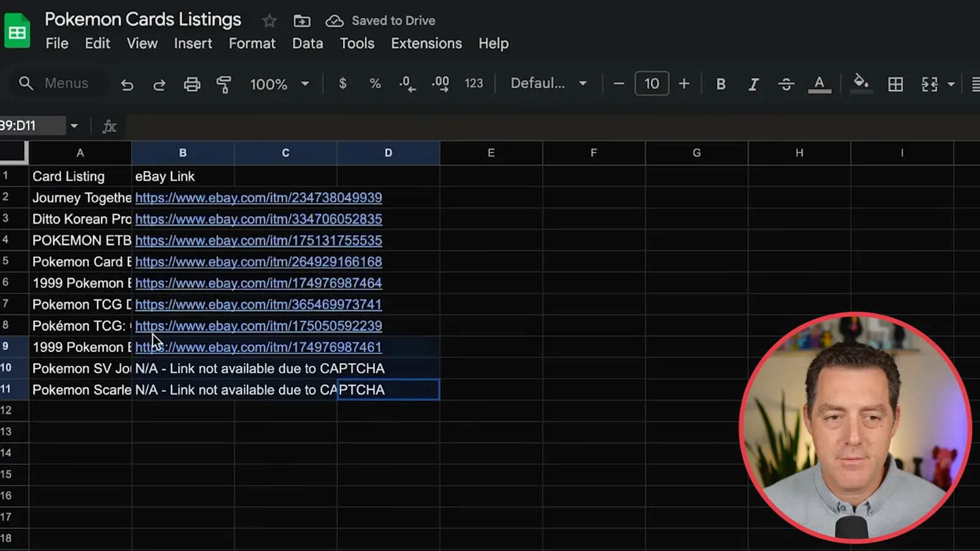980x551 pixels.
Task: Decrease the font size with minus
Action: pyautogui.click(x=619, y=83)
